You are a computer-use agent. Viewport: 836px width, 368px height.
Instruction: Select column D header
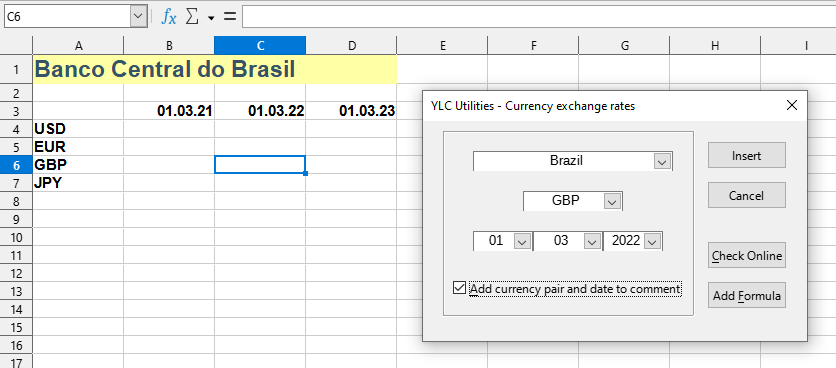351,46
